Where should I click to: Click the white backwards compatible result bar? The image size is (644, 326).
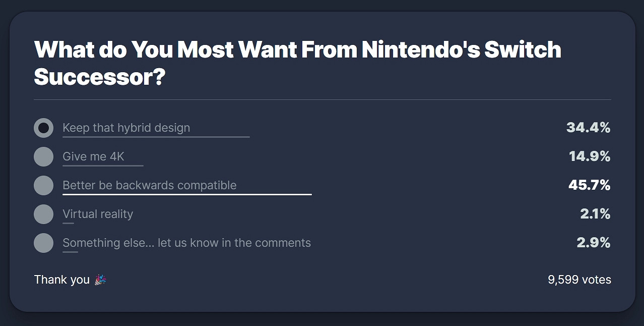[187, 194]
